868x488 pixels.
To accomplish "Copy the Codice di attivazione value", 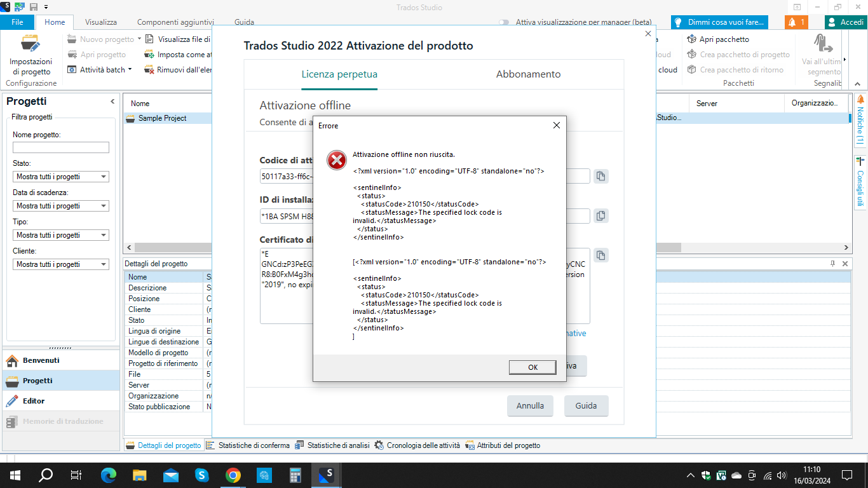I will click(600, 177).
